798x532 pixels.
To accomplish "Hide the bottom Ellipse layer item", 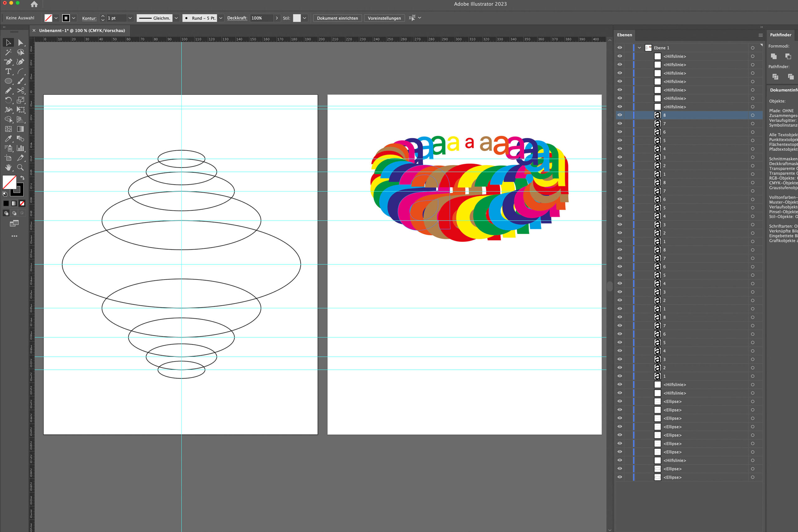I will coord(619,477).
